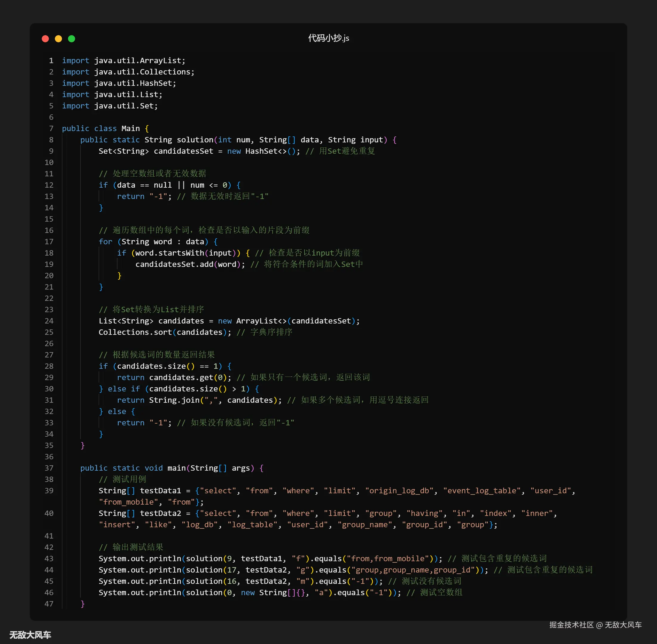Viewport: 657px width, 644px height.
Task: Click the solution method name in its declaration
Action: 195,140
